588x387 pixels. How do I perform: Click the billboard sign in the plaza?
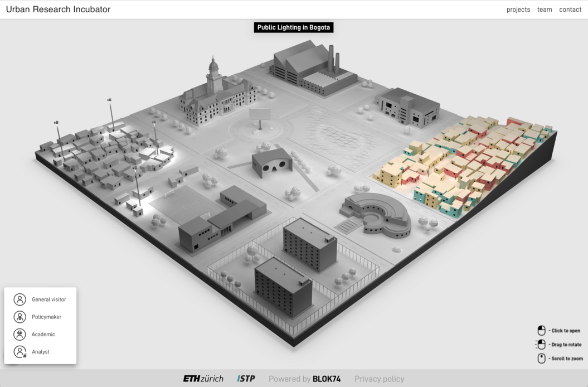tap(260, 116)
